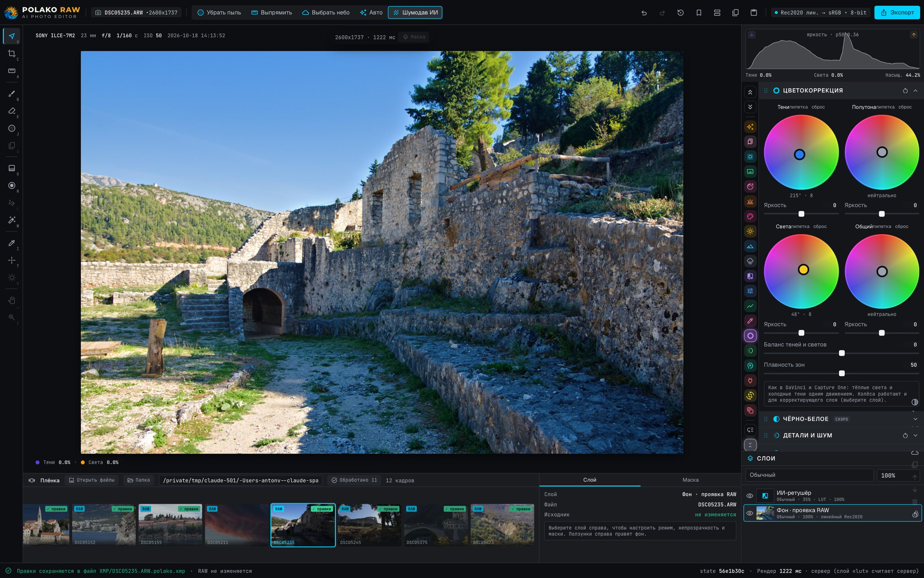Viewport: 924px width, 578px height.
Task: Click the Undo arrow icon
Action: click(644, 13)
